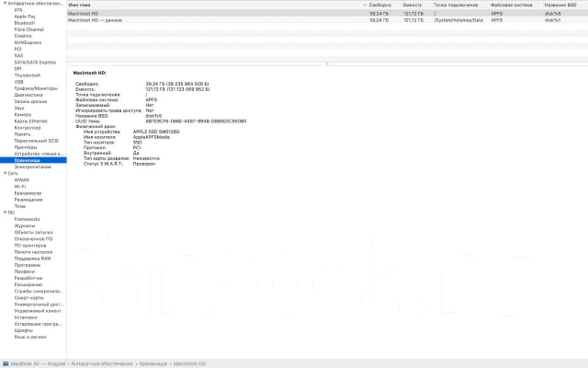Viewport: 588px width, 368px height.
Task: Select Поддержка RAW in sidebar
Action: click(x=33, y=259)
